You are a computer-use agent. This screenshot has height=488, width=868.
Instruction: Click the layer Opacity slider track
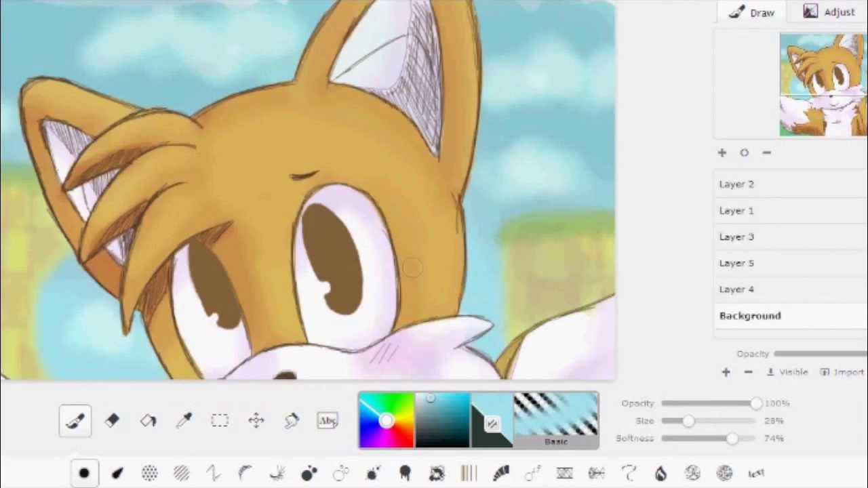[x=821, y=354]
